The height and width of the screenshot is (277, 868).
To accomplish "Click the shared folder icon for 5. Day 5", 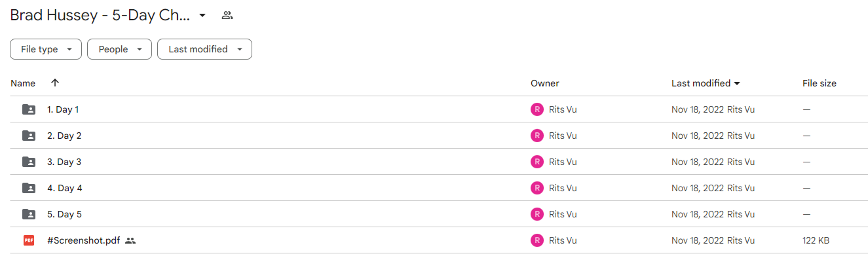I will (x=29, y=214).
